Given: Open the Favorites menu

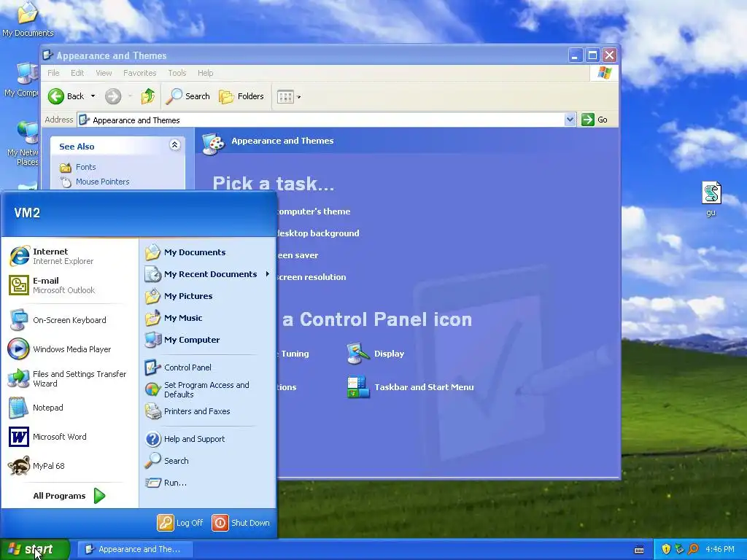Looking at the screenshot, I should coord(139,73).
